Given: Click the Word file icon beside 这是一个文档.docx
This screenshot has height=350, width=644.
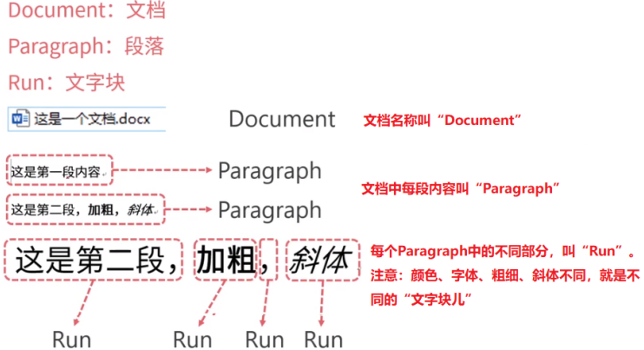Looking at the screenshot, I should (x=20, y=119).
